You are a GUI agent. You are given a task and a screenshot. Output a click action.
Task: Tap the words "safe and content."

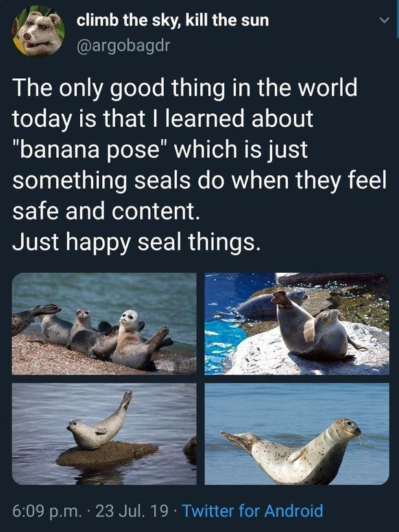pyautogui.click(x=106, y=211)
